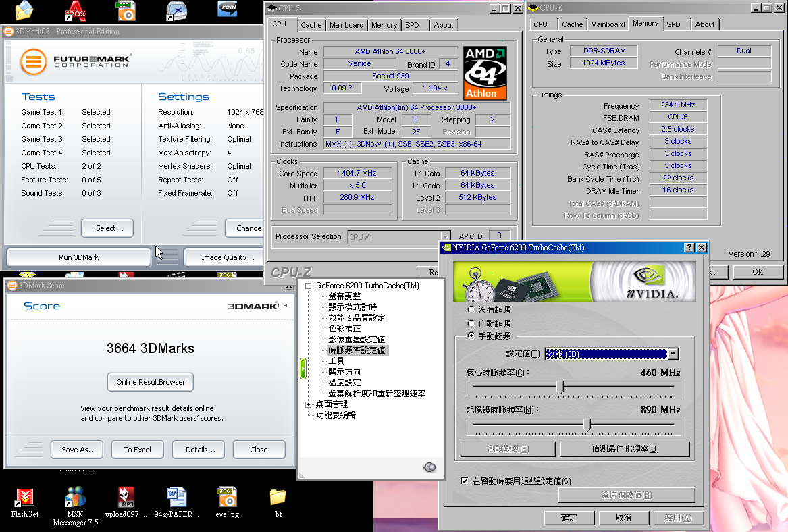Open the GIF file icon at top of desktop
Viewport: 788px width, 532px height.
click(x=126, y=11)
